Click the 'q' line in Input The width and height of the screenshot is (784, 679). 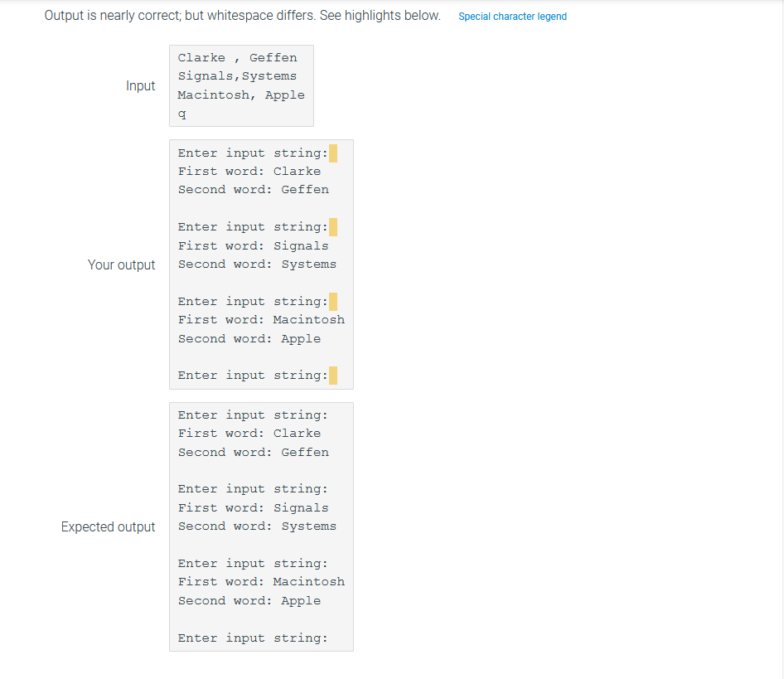(181, 113)
